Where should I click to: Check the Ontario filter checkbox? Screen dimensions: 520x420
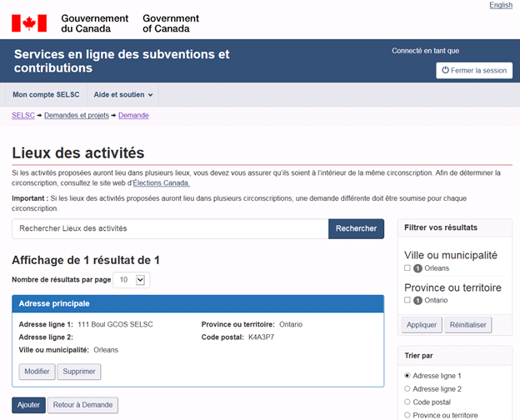point(407,300)
